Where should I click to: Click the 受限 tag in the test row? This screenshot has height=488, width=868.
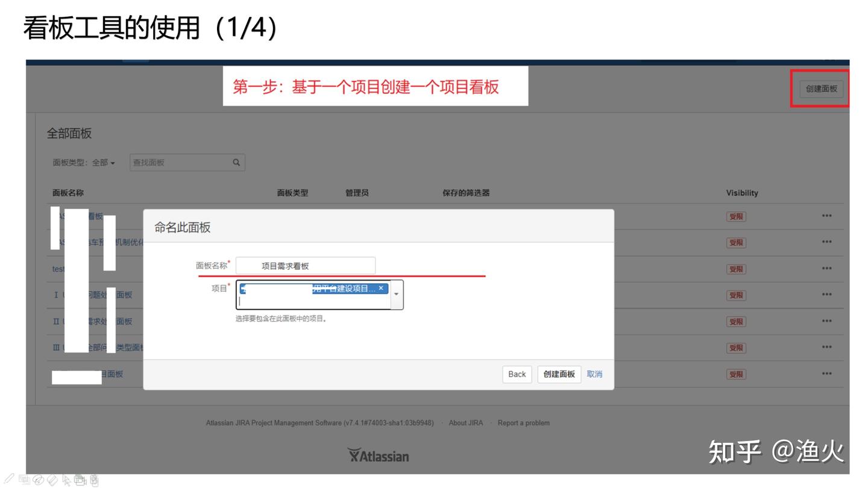(736, 269)
